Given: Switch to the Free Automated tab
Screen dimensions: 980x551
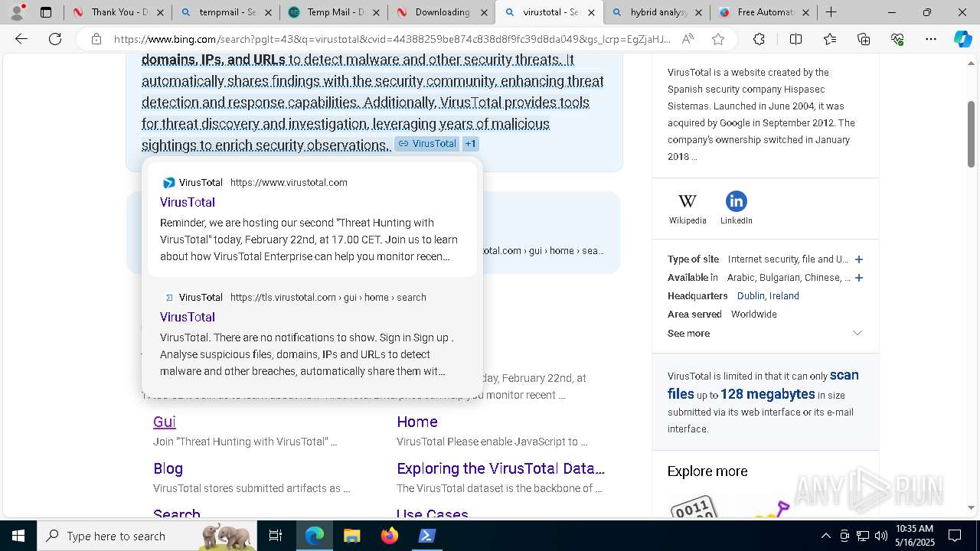Looking at the screenshot, I should 763,12.
